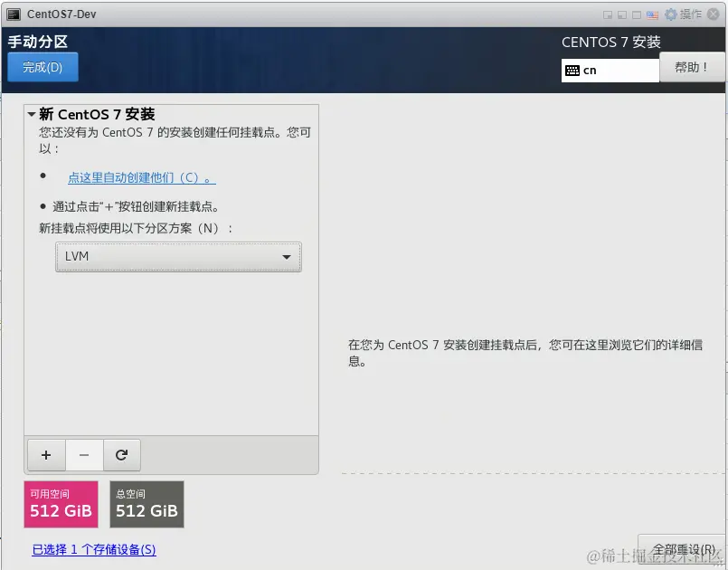This screenshot has width=728, height=570.
Task: Click link 点这里自动创建他们(C)
Action: click(x=142, y=177)
